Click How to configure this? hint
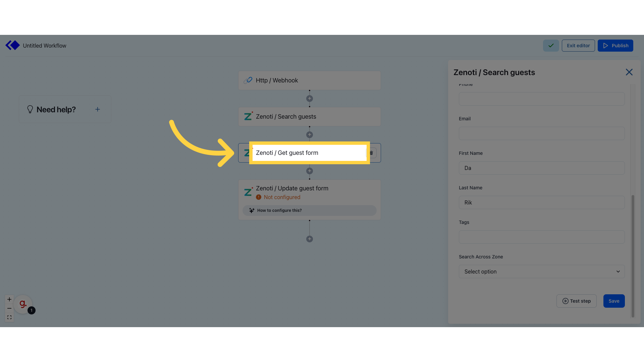The height and width of the screenshot is (362, 644). pos(309,210)
